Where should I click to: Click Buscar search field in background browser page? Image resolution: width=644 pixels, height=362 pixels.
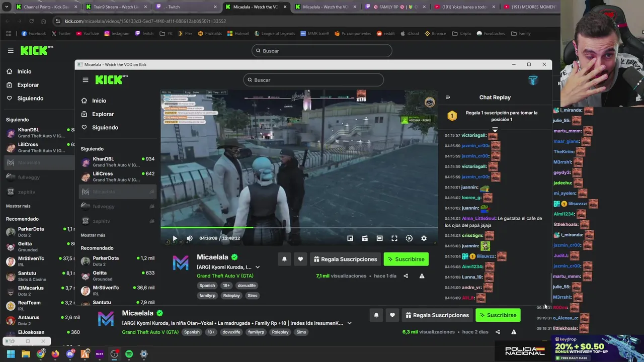321,51
